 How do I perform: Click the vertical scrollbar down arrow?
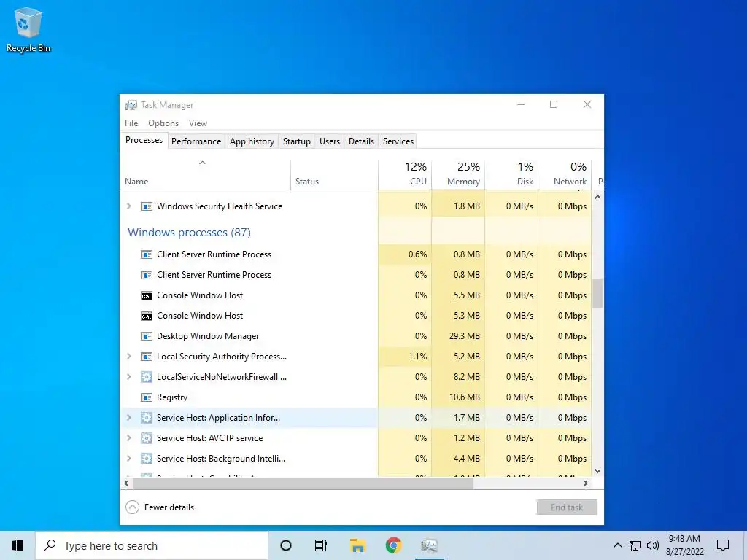tap(597, 471)
